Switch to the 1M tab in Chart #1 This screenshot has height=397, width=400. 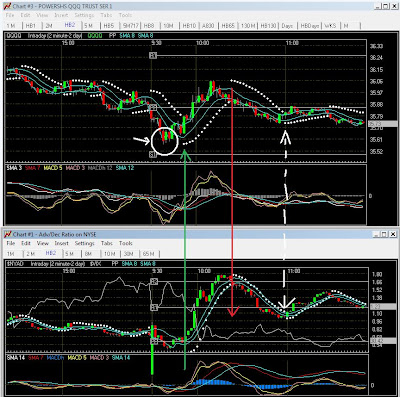(11, 254)
